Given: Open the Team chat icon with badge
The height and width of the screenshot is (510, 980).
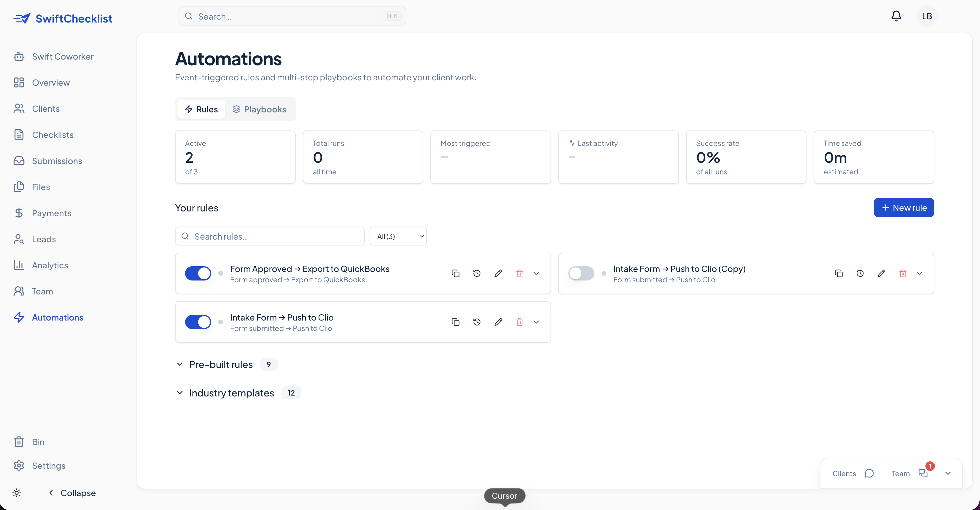Looking at the screenshot, I should tap(923, 473).
